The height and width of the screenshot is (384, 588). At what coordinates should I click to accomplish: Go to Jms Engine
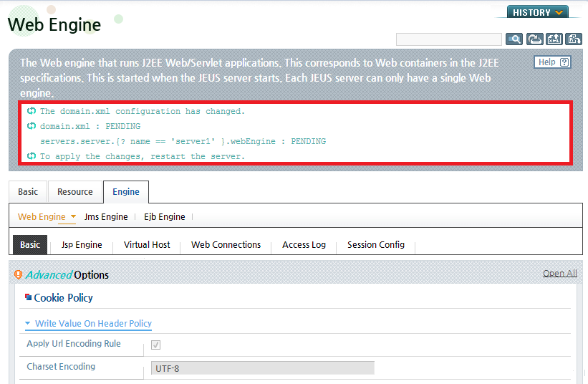(106, 217)
